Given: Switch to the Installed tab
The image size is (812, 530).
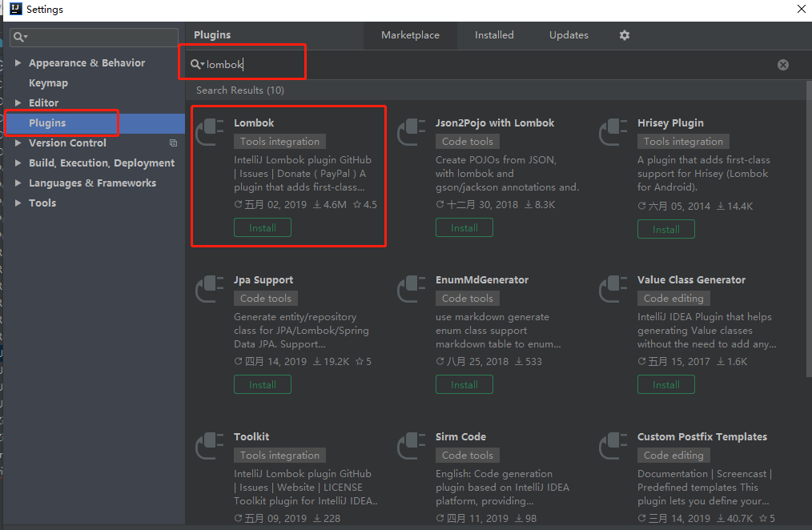Looking at the screenshot, I should pos(494,35).
